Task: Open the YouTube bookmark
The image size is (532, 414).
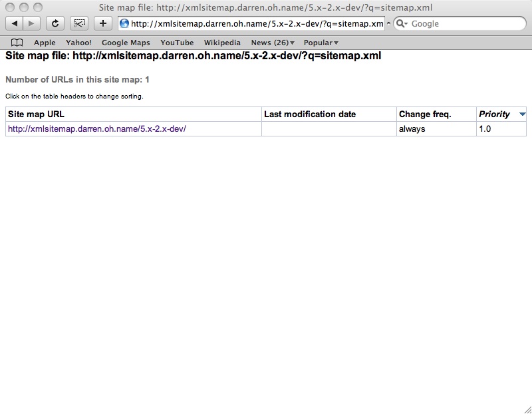Action: (177, 43)
